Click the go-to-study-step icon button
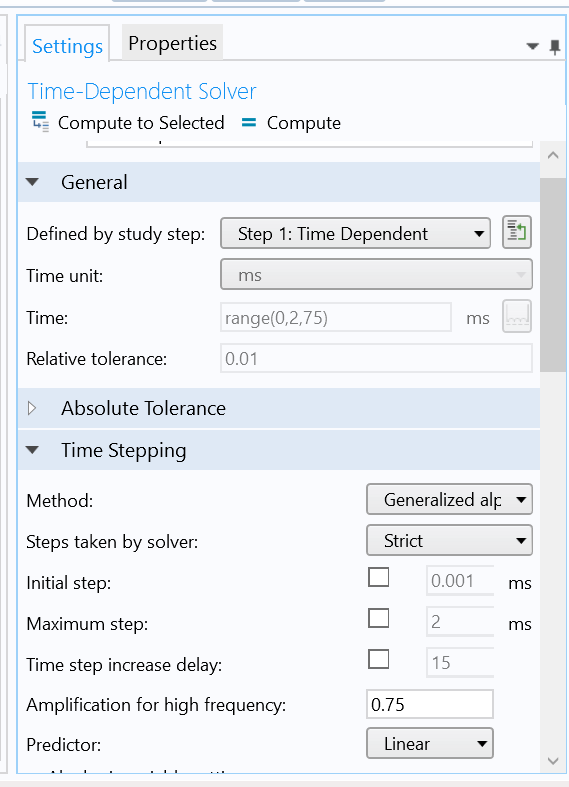Viewport: 569px width, 787px height. point(517,232)
